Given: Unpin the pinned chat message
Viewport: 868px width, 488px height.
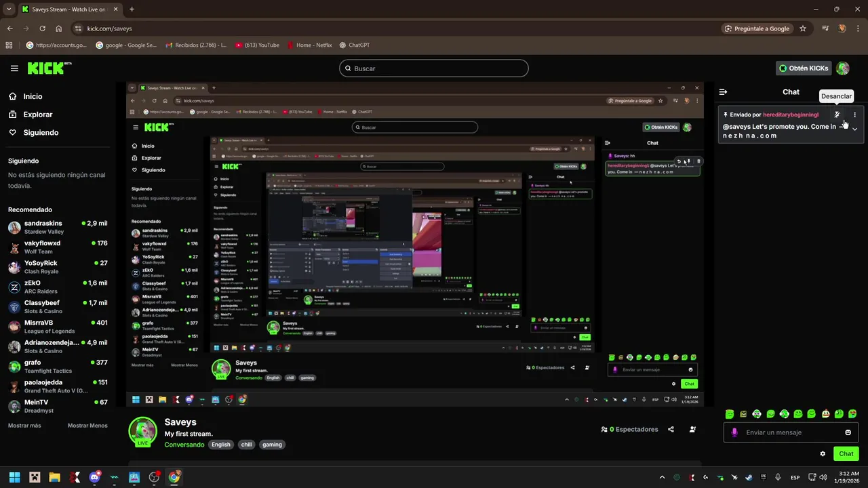Looking at the screenshot, I should (x=837, y=115).
